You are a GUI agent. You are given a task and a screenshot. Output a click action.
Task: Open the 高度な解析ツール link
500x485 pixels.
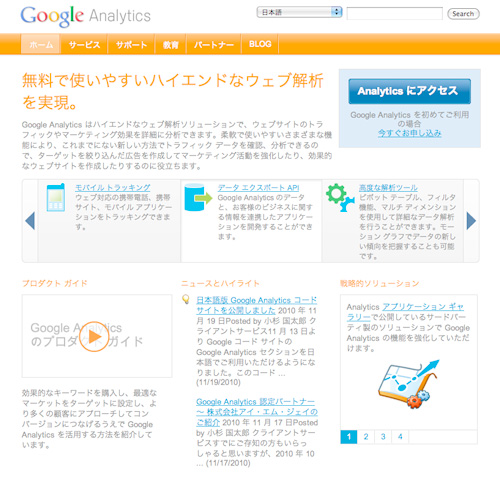coord(388,188)
